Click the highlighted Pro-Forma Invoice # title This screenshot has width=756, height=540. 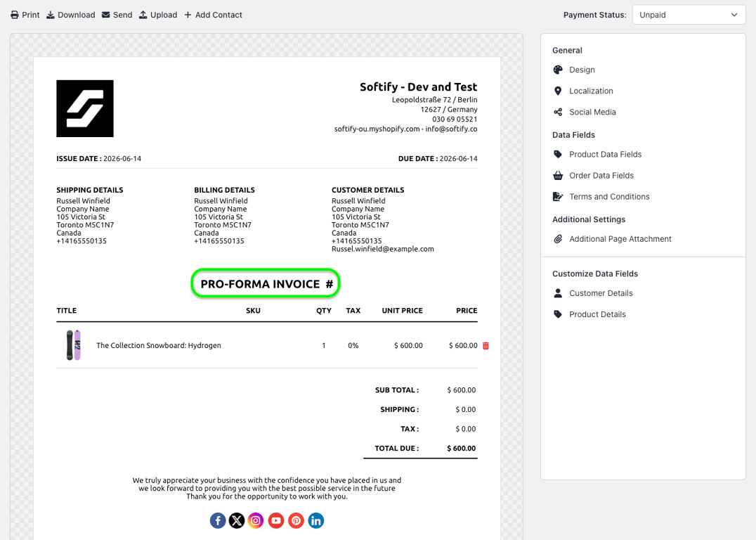[x=266, y=283]
